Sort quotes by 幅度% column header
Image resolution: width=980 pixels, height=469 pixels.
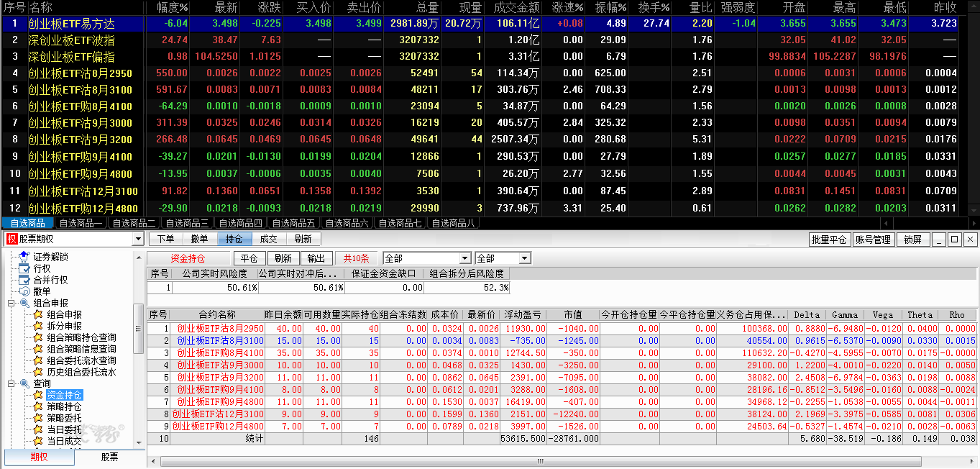click(x=168, y=7)
